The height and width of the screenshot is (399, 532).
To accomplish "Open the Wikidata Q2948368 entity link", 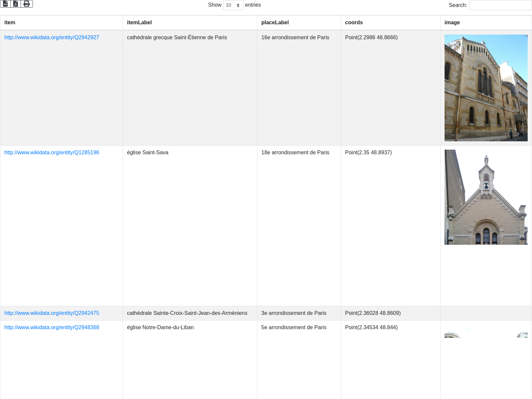I will (52, 328).
